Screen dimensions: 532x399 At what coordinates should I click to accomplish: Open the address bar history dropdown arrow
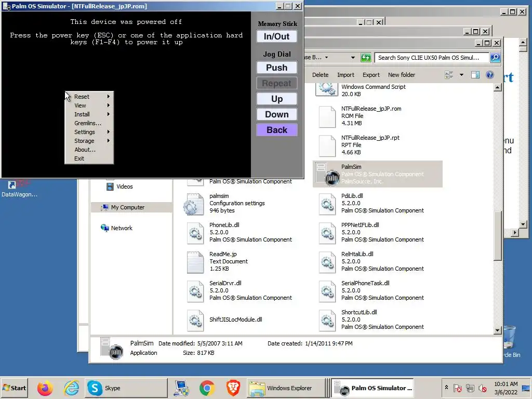click(x=353, y=58)
